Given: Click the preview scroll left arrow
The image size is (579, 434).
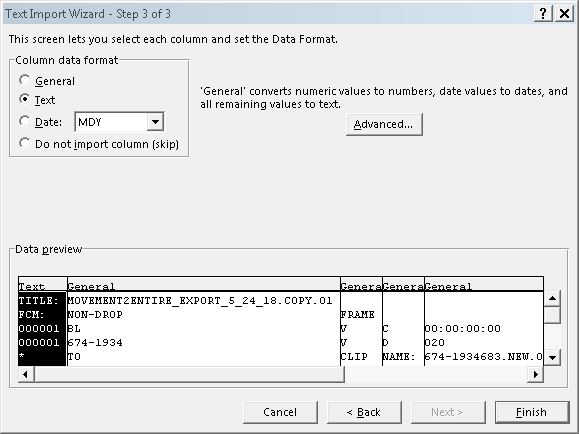Looking at the screenshot, I should 26,375.
